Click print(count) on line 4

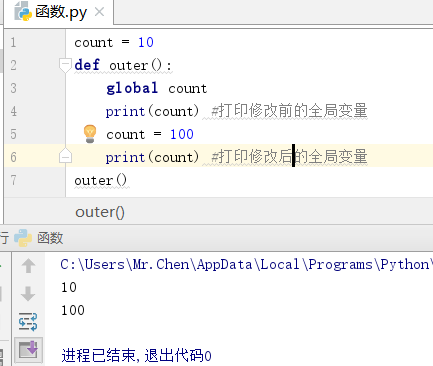tap(152, 111)
